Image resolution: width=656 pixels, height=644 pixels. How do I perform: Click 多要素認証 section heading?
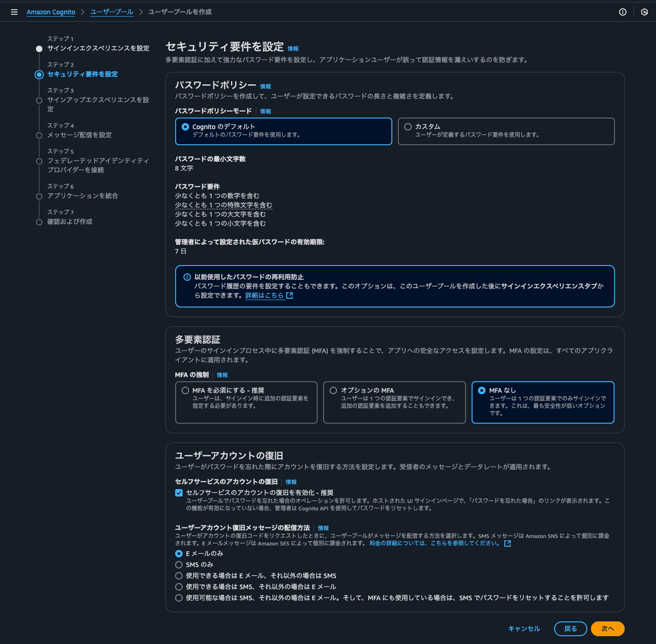[x=198, y=340]
